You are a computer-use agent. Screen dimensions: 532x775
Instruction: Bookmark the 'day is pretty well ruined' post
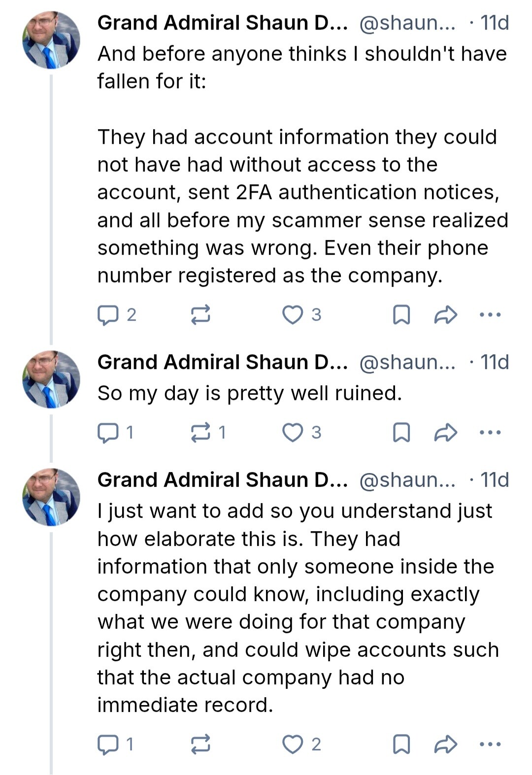click(x=401, y=433)
